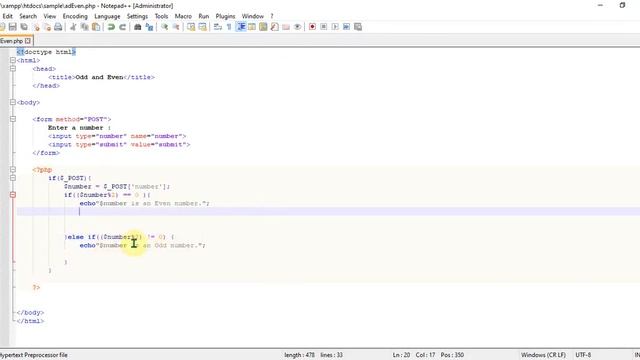Viewport: 640px width, 360px height.
Task: Open Folder as Workspace icon
Action: [x=286, y=27]
